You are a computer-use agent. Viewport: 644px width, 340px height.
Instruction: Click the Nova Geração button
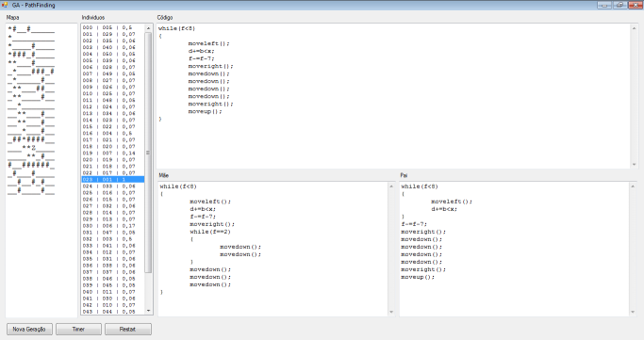[x=29, y=329]
